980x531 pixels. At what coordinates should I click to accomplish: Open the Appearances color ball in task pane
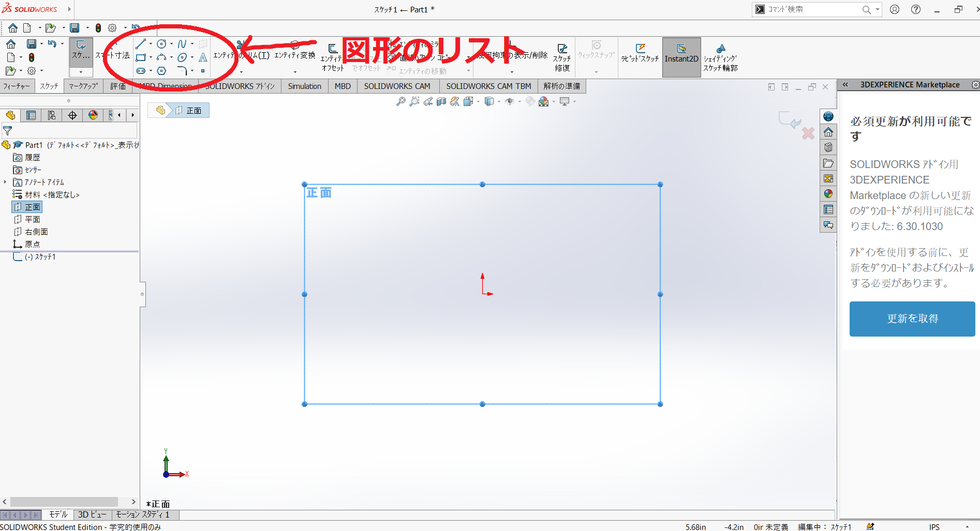coord(828,194)
